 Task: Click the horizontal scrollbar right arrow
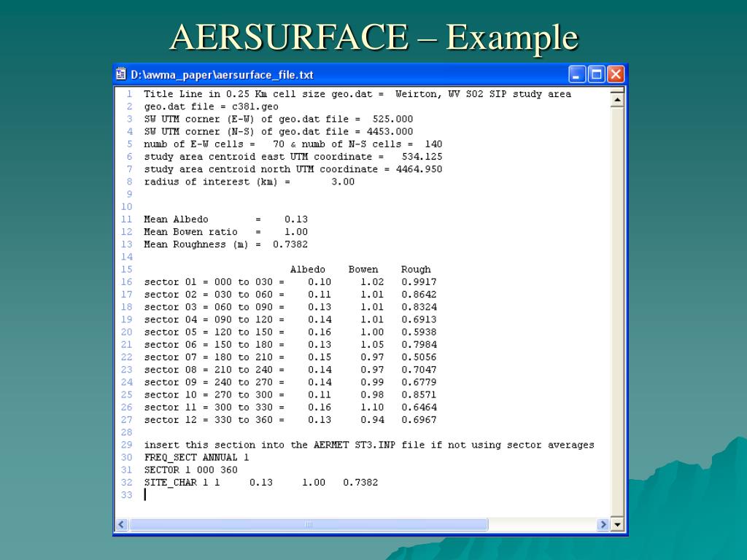[x=603, y=525]
